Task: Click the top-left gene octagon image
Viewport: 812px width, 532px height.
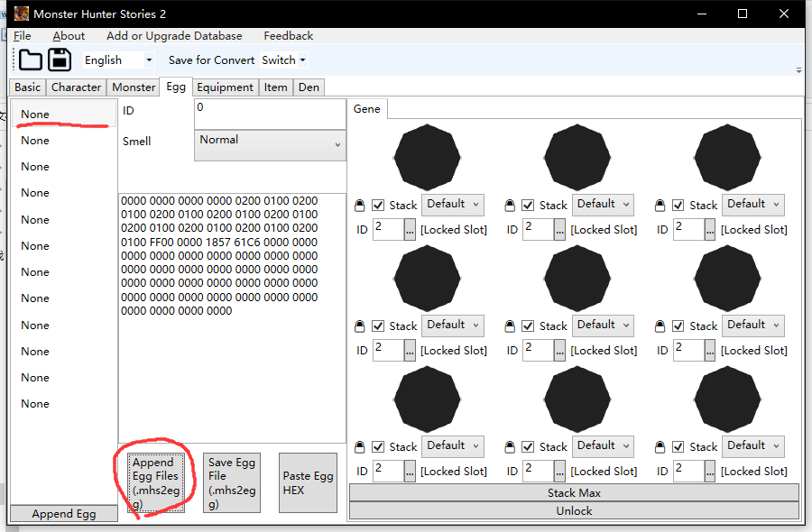Action: (x=428, y=157)
